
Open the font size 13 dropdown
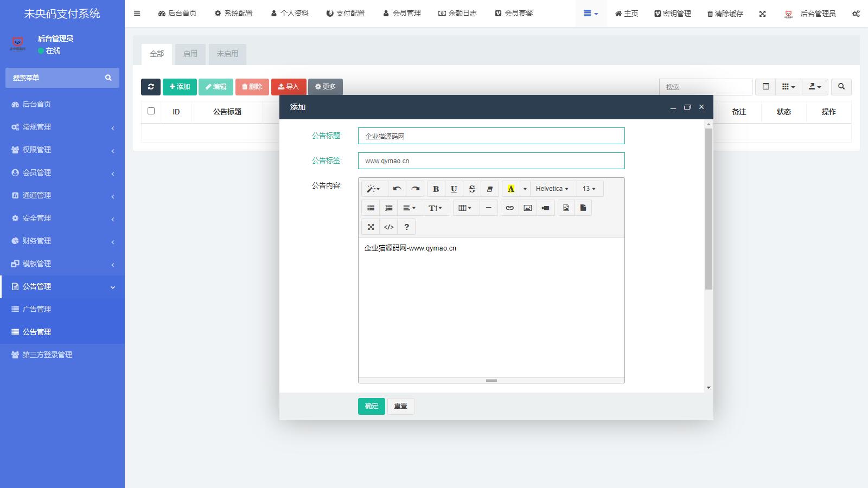tap(589, 189)
